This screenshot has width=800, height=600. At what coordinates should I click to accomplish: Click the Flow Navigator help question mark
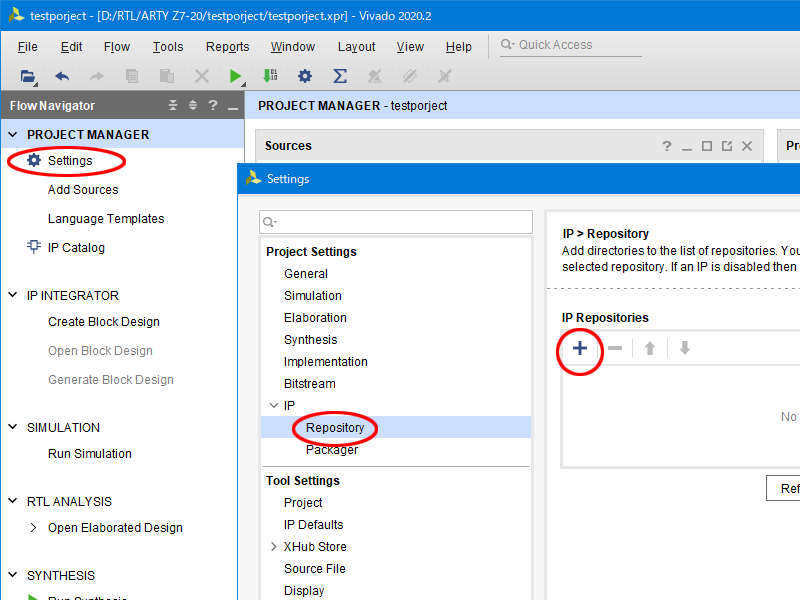pyautogui.click(x=212, y=105)
